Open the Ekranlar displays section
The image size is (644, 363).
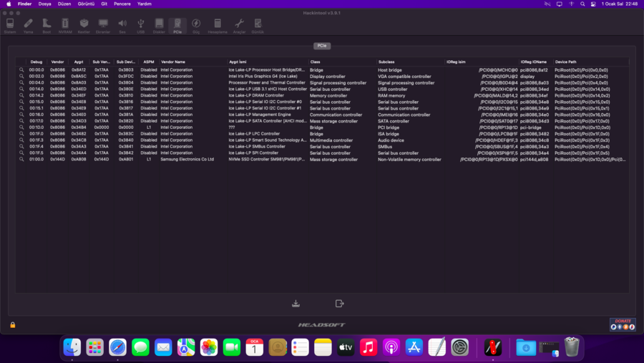pos(103,26)
